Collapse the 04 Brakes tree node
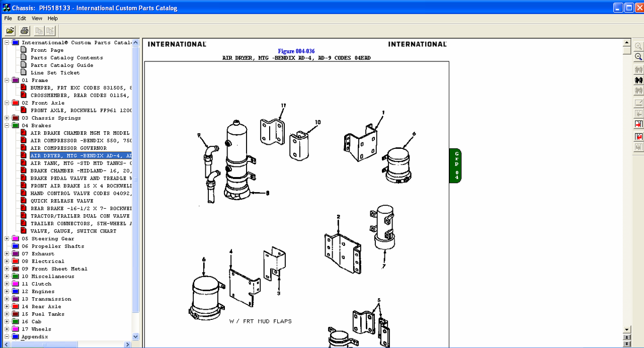 click(7, 126)
